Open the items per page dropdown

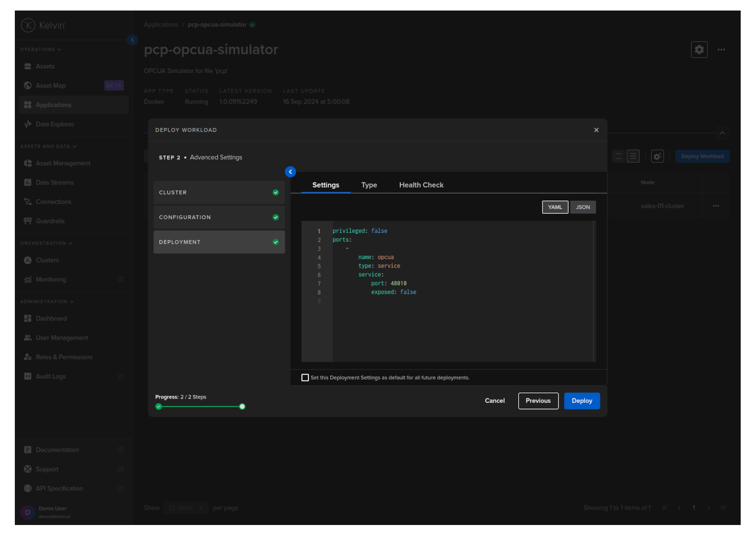click(x=185, y=508)
